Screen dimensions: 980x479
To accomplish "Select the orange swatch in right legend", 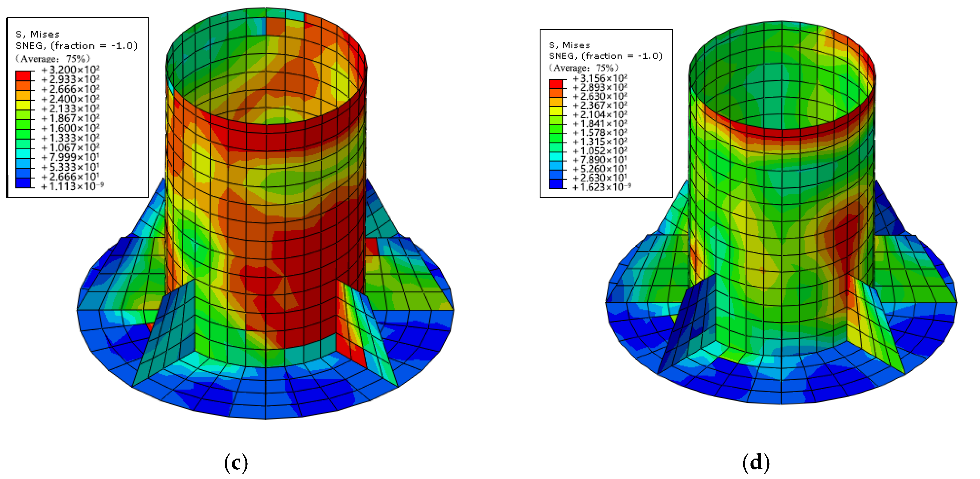I will [556, 93].
